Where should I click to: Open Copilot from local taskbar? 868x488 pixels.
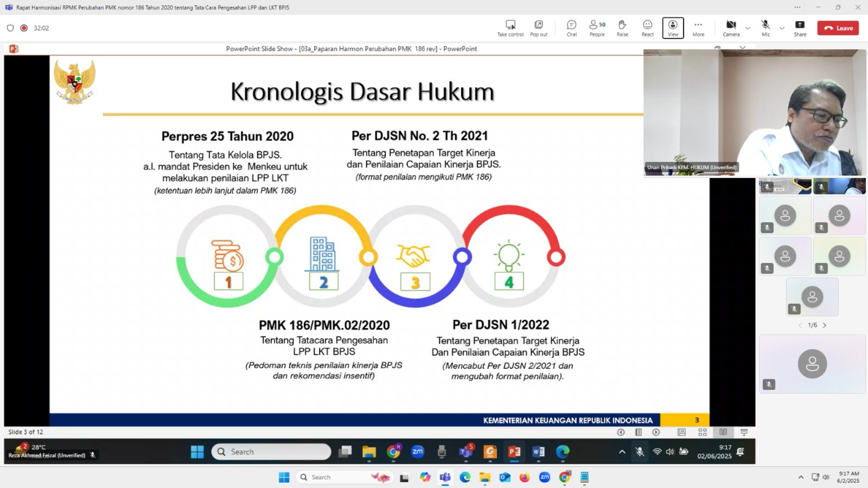[x=425, y=477]
